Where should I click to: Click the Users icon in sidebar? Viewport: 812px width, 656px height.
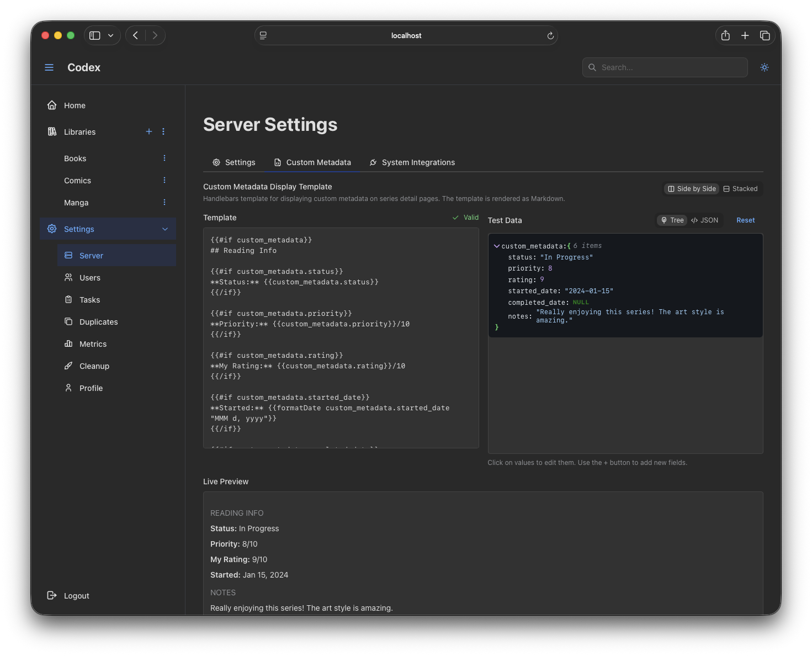(x=68, y=277)
